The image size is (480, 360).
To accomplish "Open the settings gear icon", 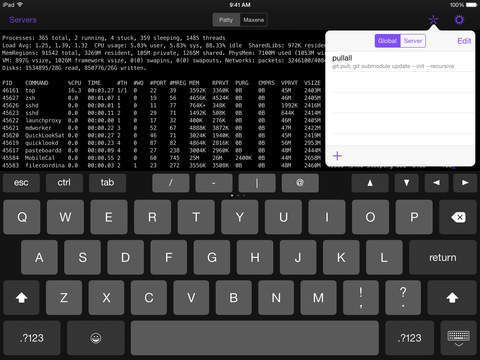I will coord(459,20).
